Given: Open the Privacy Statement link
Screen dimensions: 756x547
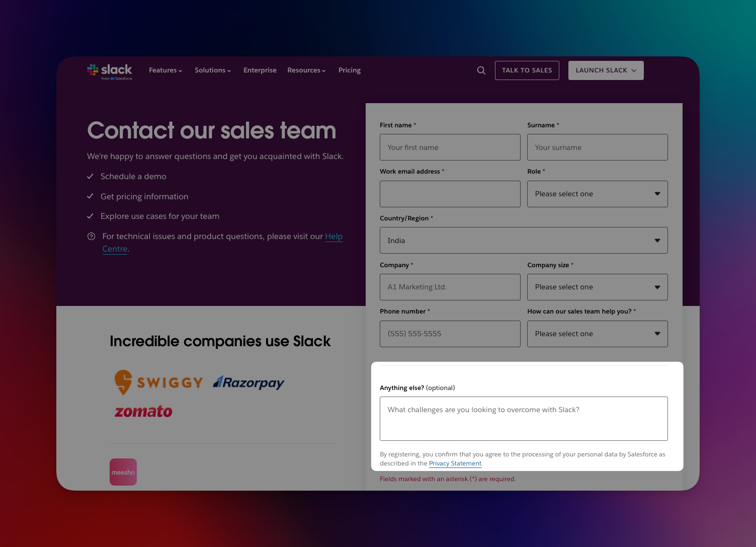Looking at the screenshot, I should coord(455,463).
